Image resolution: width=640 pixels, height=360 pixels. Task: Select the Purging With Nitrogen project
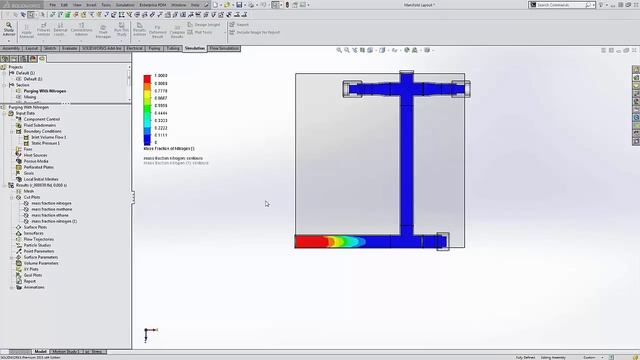point(44,91)
